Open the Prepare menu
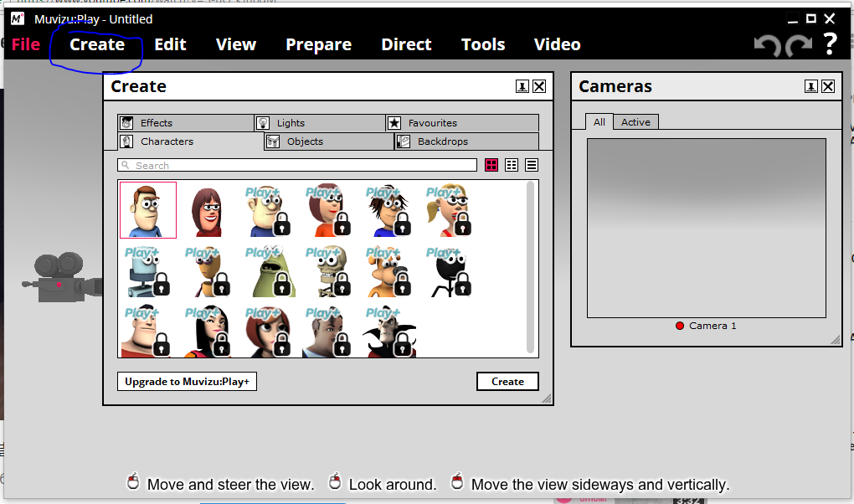 click(x=319, y=44)
